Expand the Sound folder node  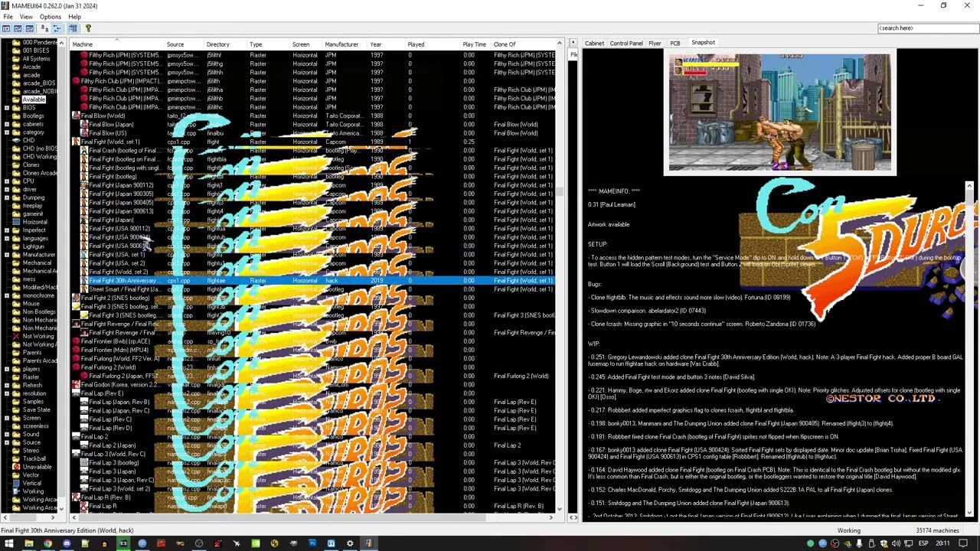(x=7, y=434)
